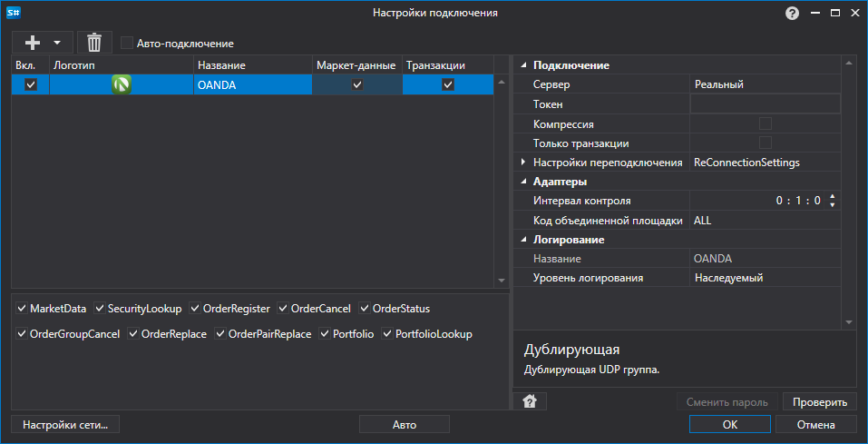The image size is (868, 444).
Task: Click the Интервал контроля time value
Action: (x=797, y=202)
